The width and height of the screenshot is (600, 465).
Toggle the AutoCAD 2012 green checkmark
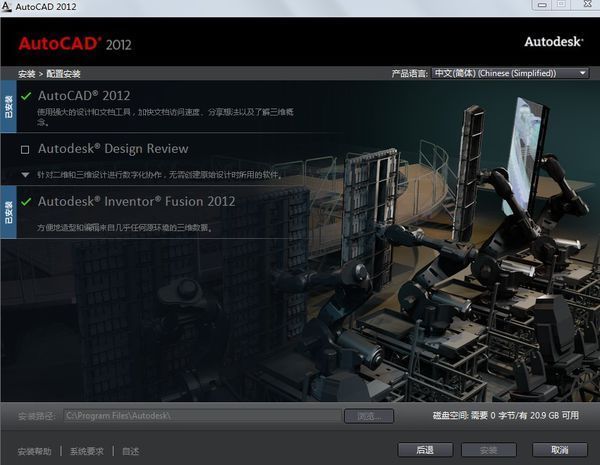pos(26,96)
